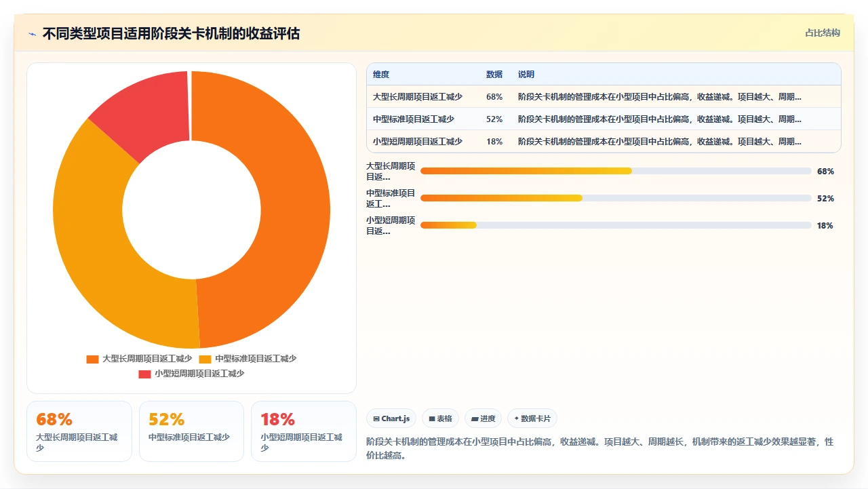
Task: Click the description in the 52% table row
Action: pos(660,119)
